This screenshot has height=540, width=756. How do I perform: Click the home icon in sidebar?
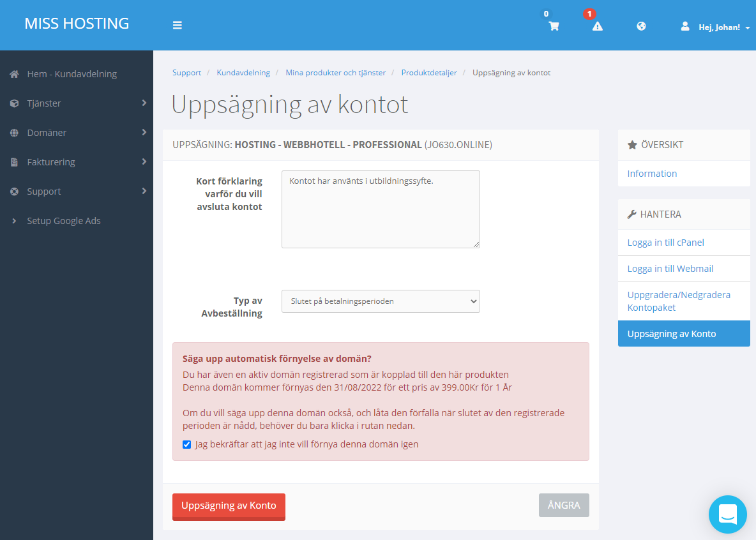(x=15, y=74)
